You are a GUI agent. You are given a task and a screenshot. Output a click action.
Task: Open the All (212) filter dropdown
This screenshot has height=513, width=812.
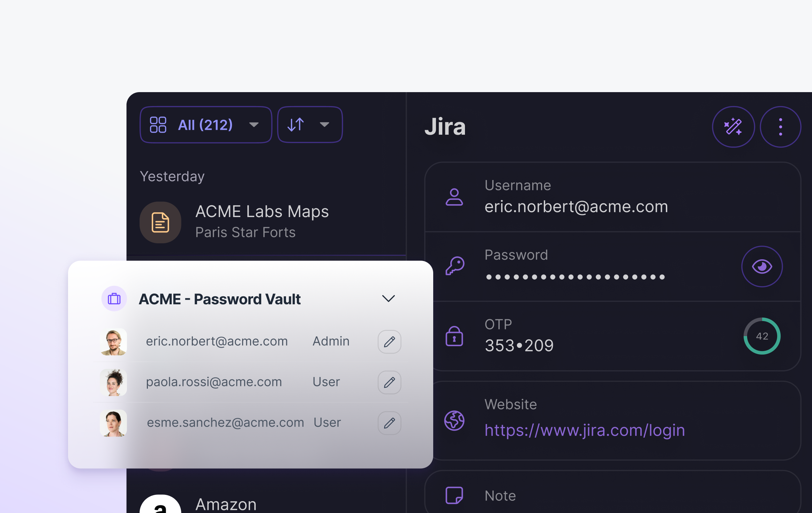[x=206, y=125]
